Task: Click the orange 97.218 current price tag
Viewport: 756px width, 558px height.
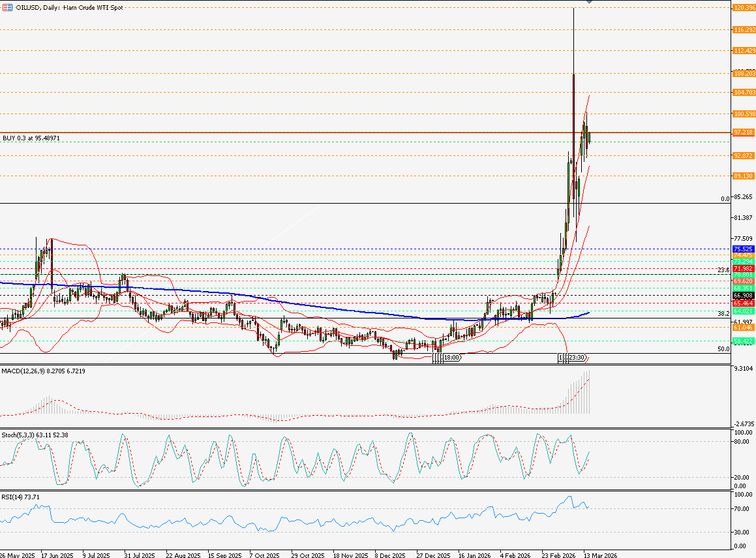Action: 743,132
